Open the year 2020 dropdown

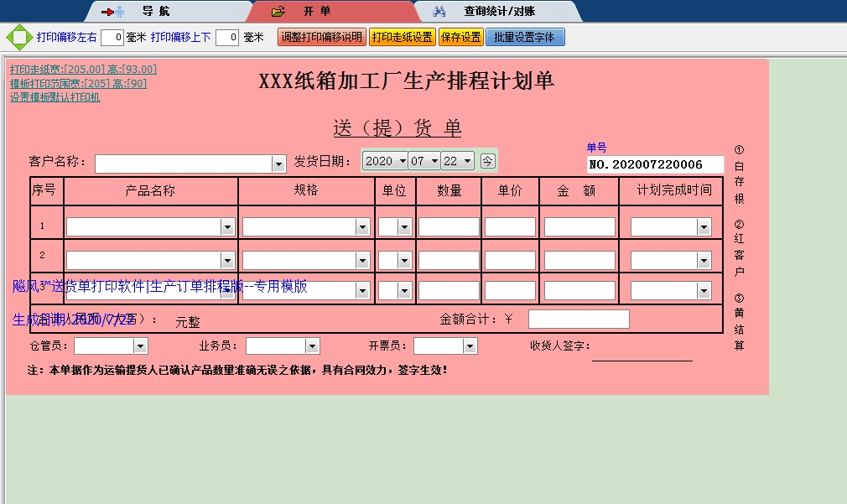tap(403, 161)
